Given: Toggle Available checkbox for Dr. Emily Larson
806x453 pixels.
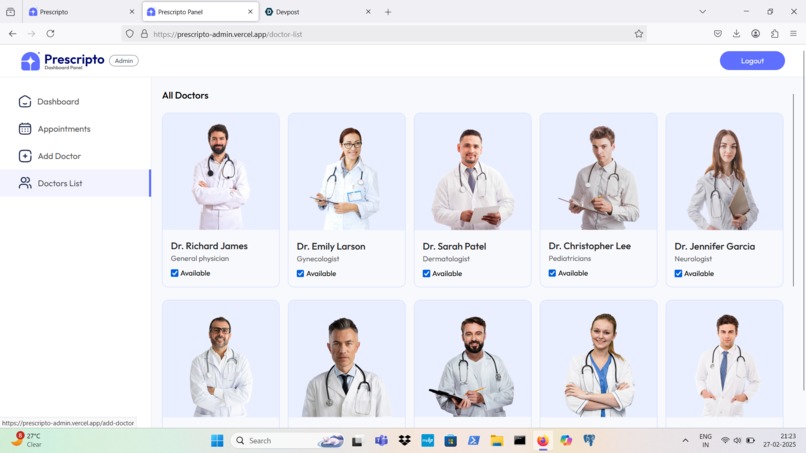Looking at the screenshot, I should [300, 274].
